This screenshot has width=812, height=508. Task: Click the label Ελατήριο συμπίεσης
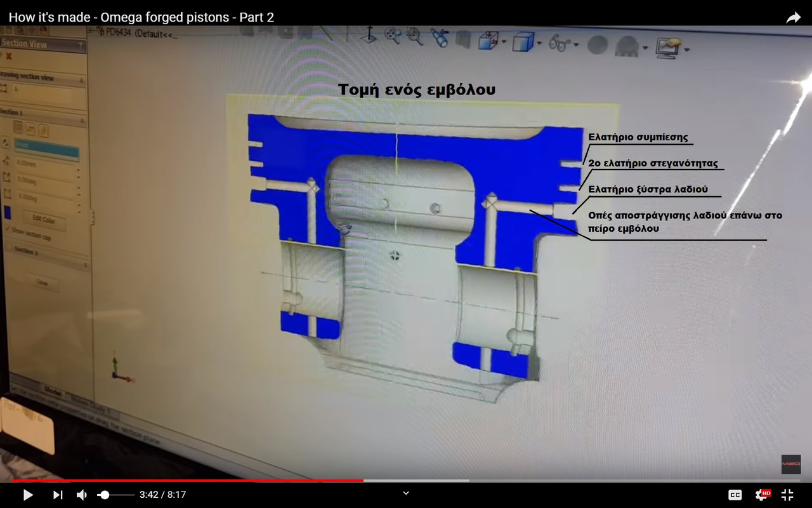(x=638, y=137)
